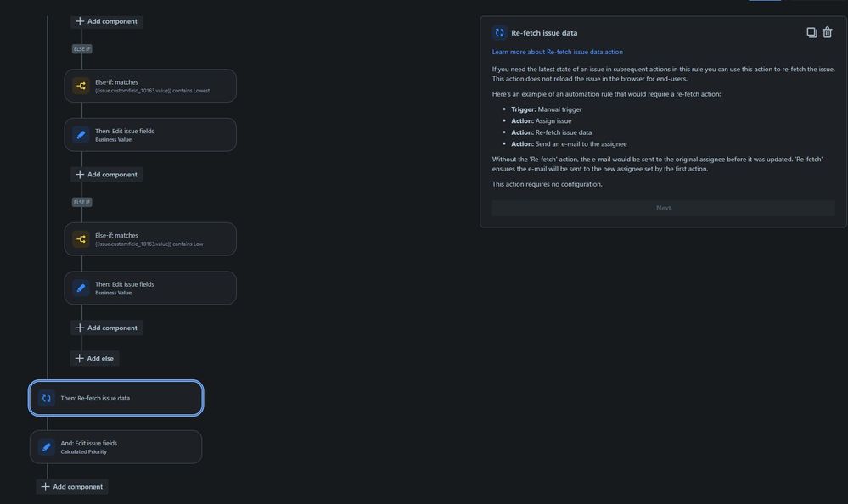Click the second ELSE IF label above the Low condition

(81, 201)
